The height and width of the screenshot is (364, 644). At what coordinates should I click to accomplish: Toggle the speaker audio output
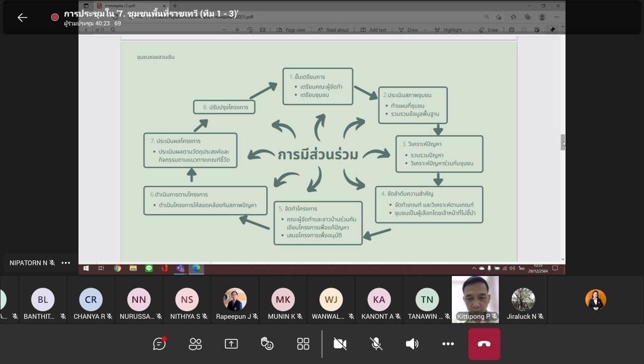tap(412, 344)
